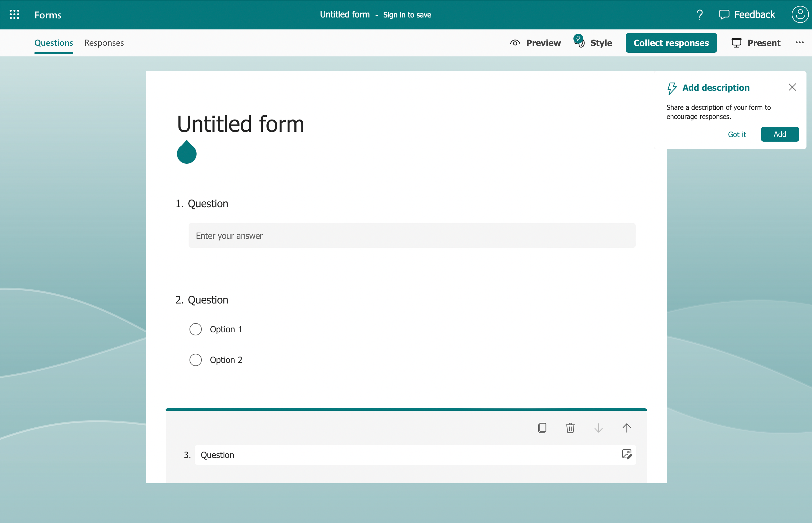Close the Add description panel
The width and height of the screenshot is (812, 523).
pyautogui.click(x=792, y=87)
